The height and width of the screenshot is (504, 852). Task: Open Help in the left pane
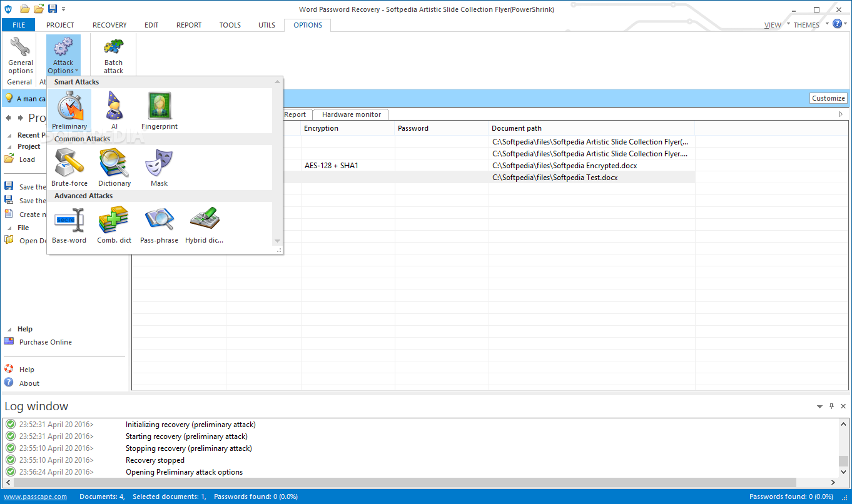[27, 370]
